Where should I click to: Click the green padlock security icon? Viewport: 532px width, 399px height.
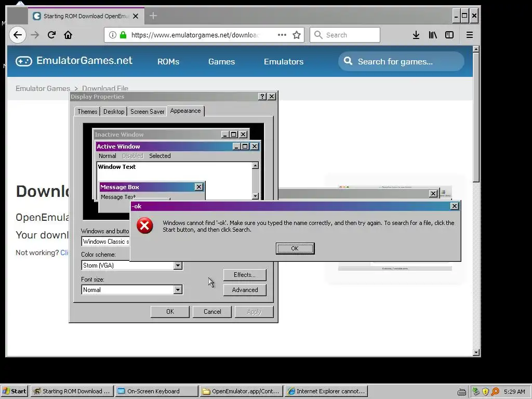coord(123,35)
